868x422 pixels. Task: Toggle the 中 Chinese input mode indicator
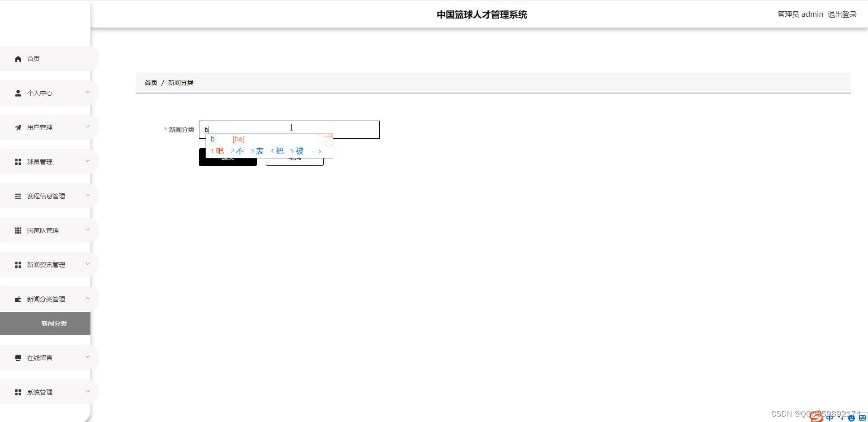pos(830,418)
